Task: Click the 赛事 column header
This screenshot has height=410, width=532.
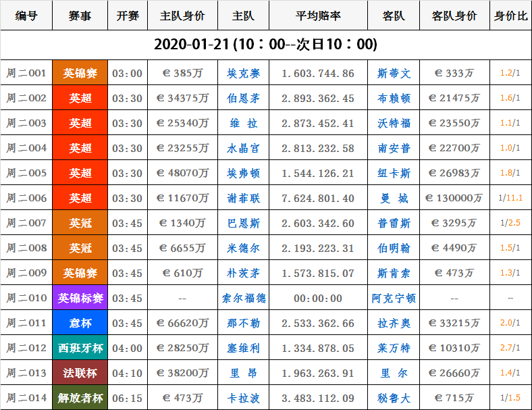Action: pos(80,16)
